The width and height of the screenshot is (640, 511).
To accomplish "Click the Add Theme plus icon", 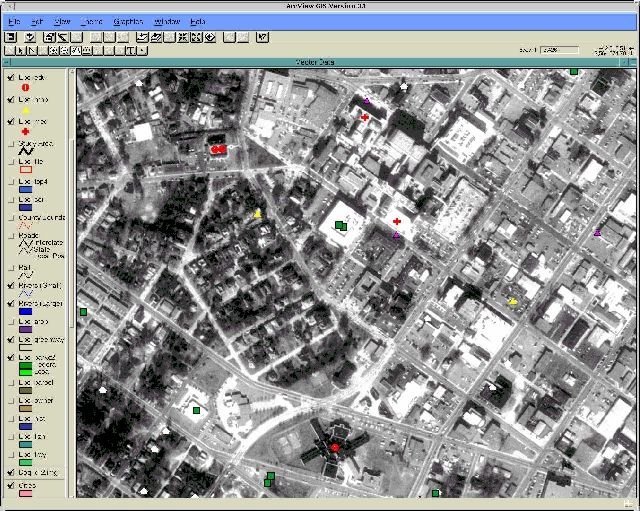I will tap(30, 37).
